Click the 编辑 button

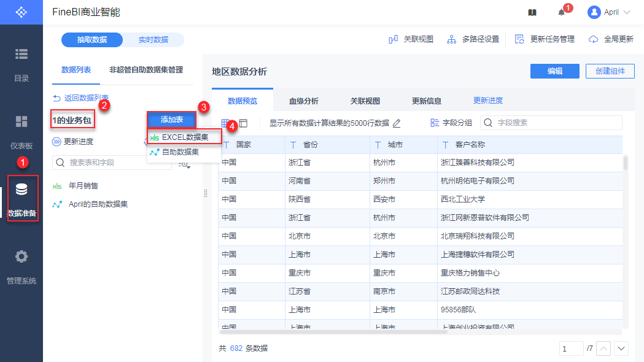click(554, 71)
